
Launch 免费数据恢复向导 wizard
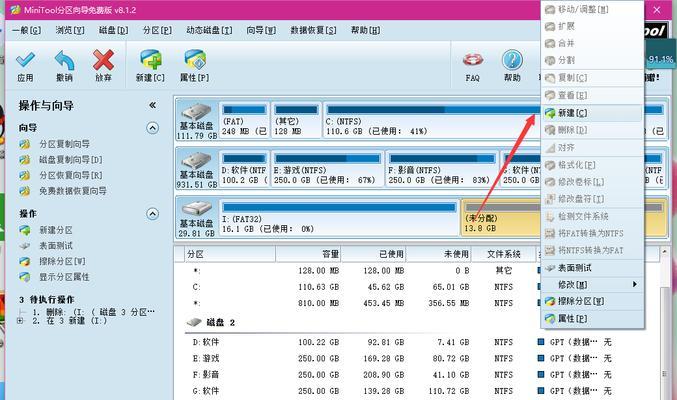pos(73,190)
